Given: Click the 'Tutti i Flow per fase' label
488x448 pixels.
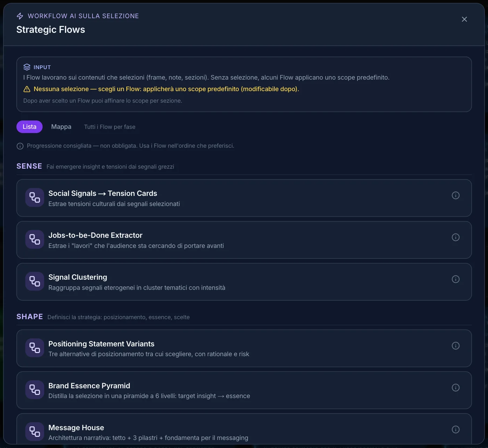Looking at the screenshot, I should point(110,127).
